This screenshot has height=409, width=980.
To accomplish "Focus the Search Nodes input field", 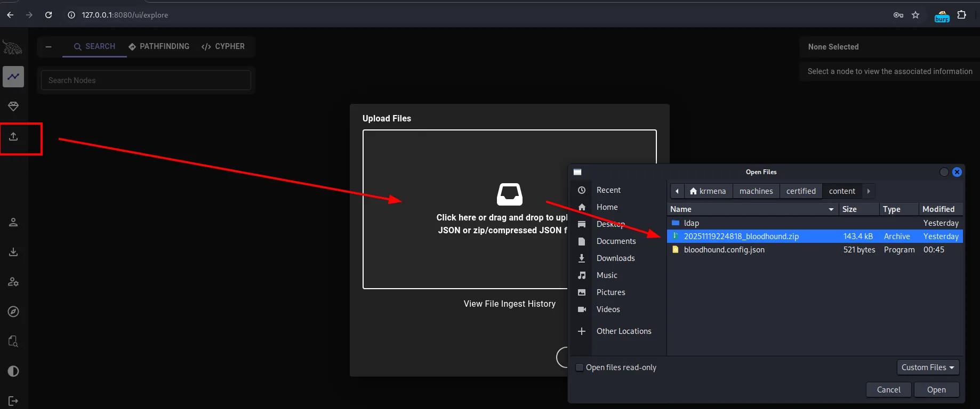I will pyautogui.click(x=146, y=80).
